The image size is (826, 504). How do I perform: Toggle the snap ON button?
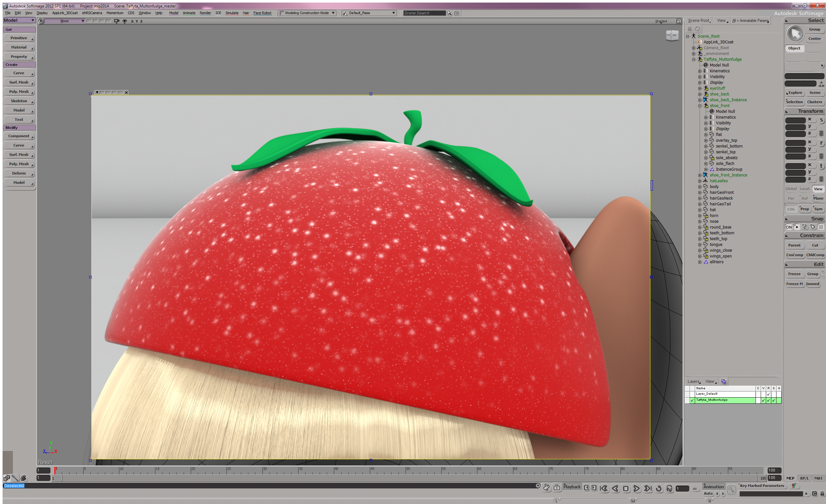click(x=789, y=227)
